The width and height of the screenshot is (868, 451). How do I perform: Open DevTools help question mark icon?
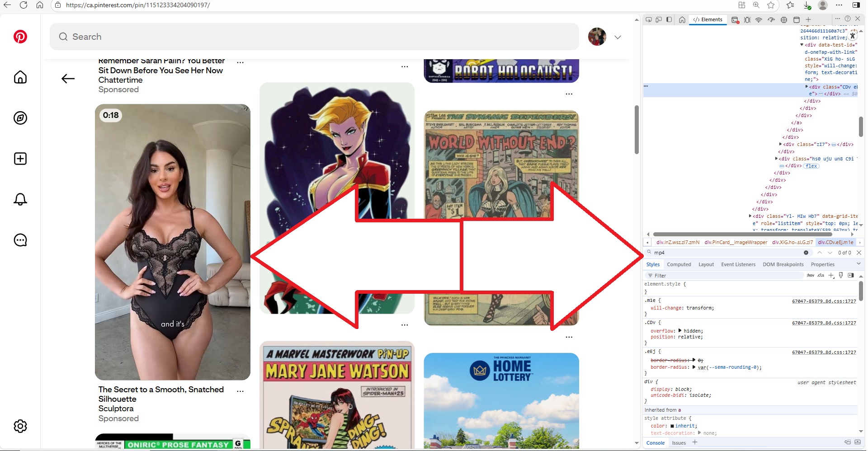pyautogui.click(x=848, y=19)
